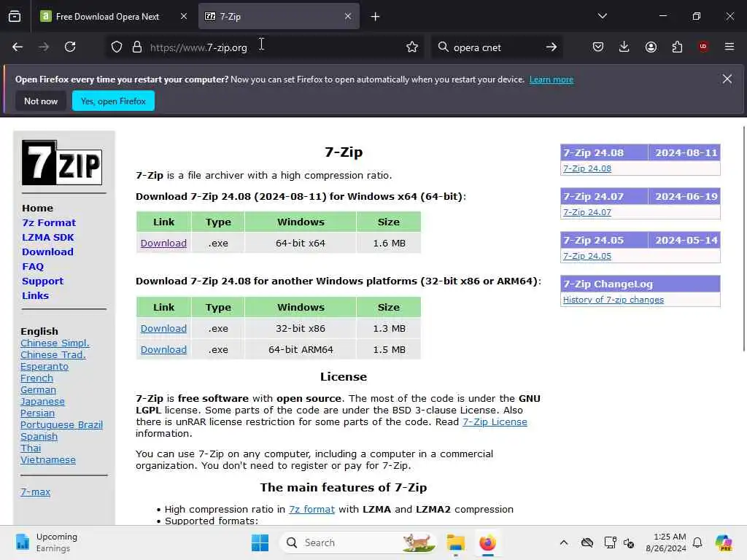
Task: Open the 7-Zip 24.07 news link
Action: pos(587,212)
